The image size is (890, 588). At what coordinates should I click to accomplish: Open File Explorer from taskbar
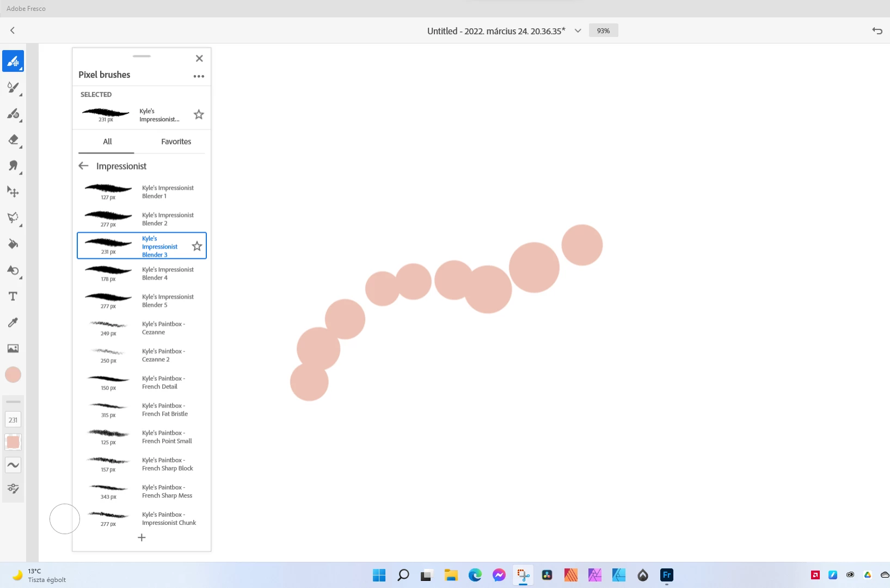point(451,575)
